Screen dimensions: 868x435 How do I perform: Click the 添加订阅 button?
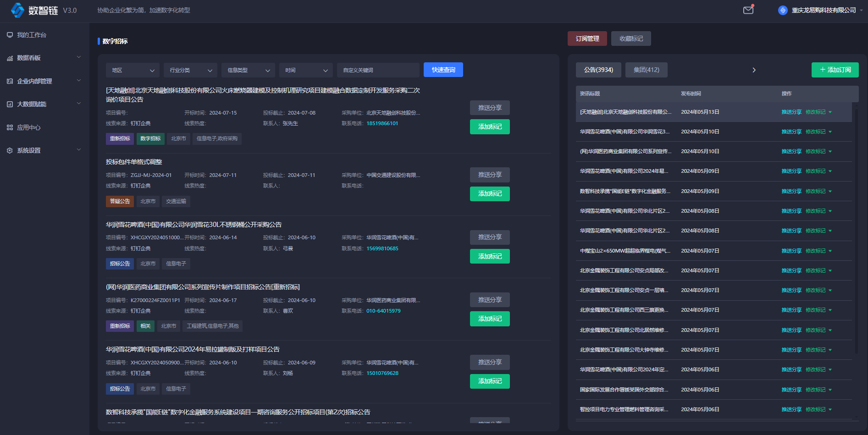835,70
